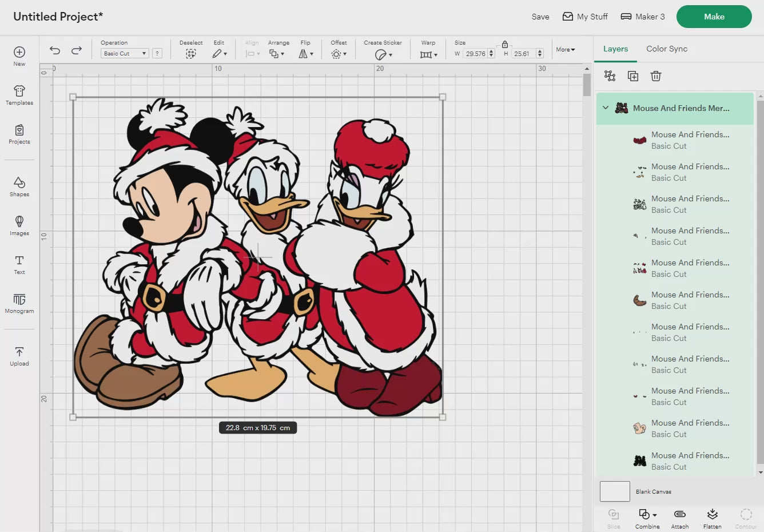Image resolution: width=764 pixels, height=532 pixels.
Task: Click the New project icon
Action: pyautogui.click(x=19, y=56)
